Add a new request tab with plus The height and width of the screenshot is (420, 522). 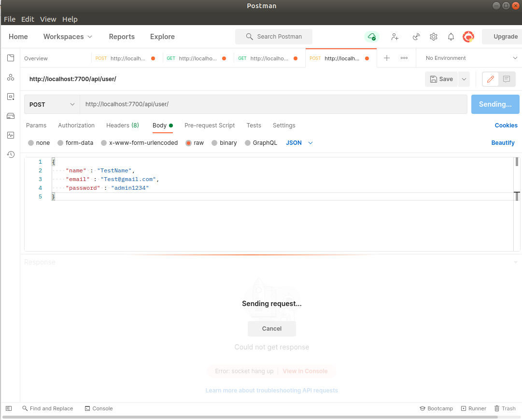click(386, 58)
